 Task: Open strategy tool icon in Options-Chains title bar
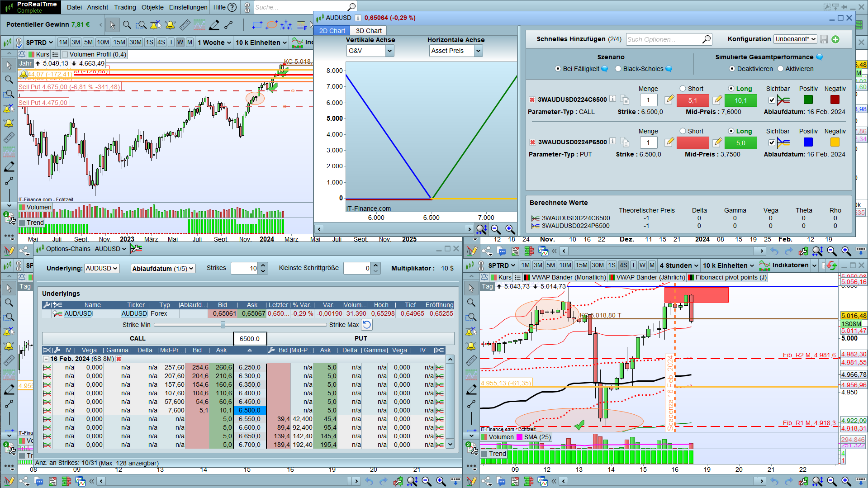pos(136,248)
